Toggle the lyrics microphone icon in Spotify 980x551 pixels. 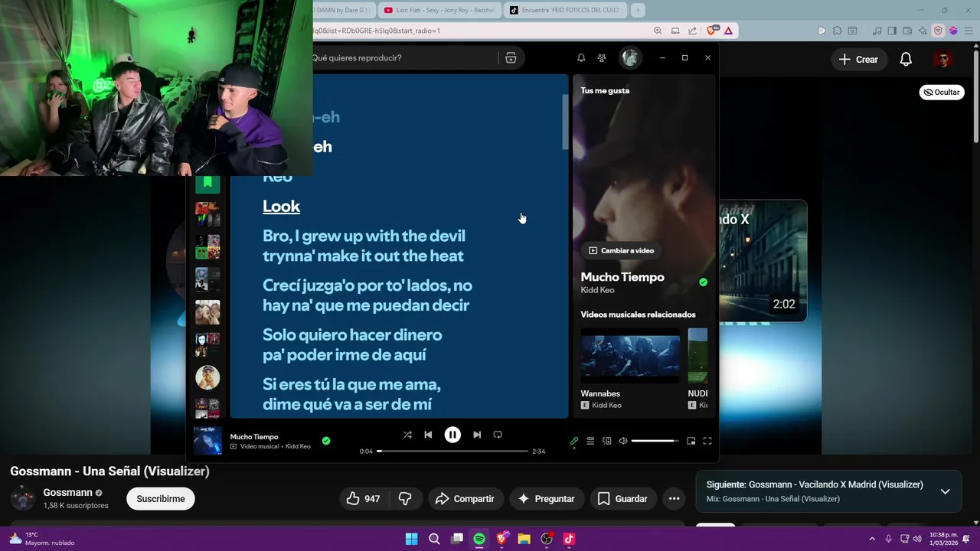[574, 441]
